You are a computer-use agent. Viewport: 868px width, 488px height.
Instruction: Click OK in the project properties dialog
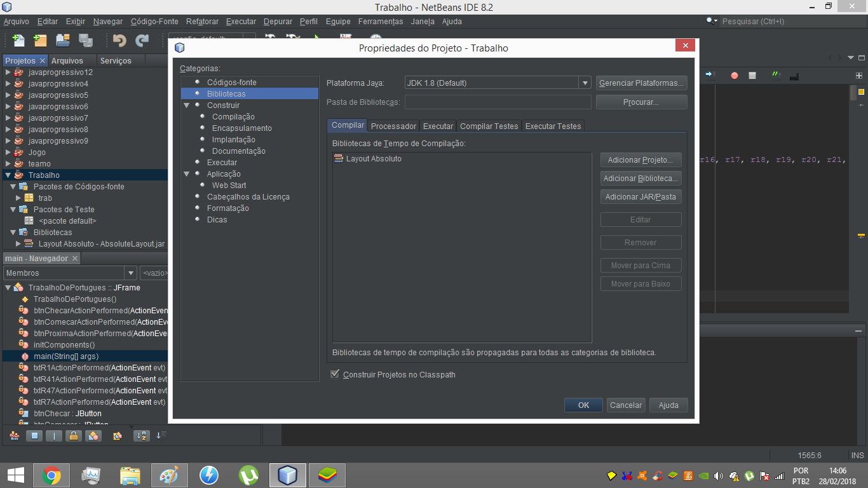(583, 405)
